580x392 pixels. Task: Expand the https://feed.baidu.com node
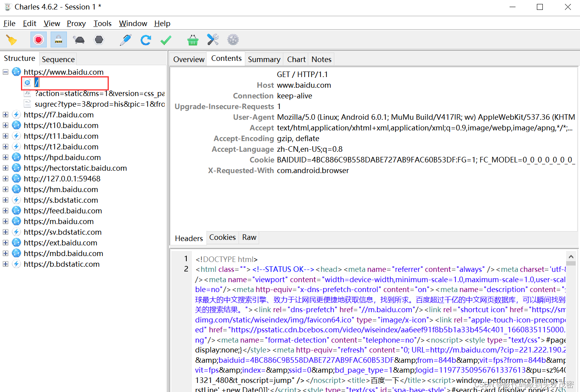pos(6,211)
